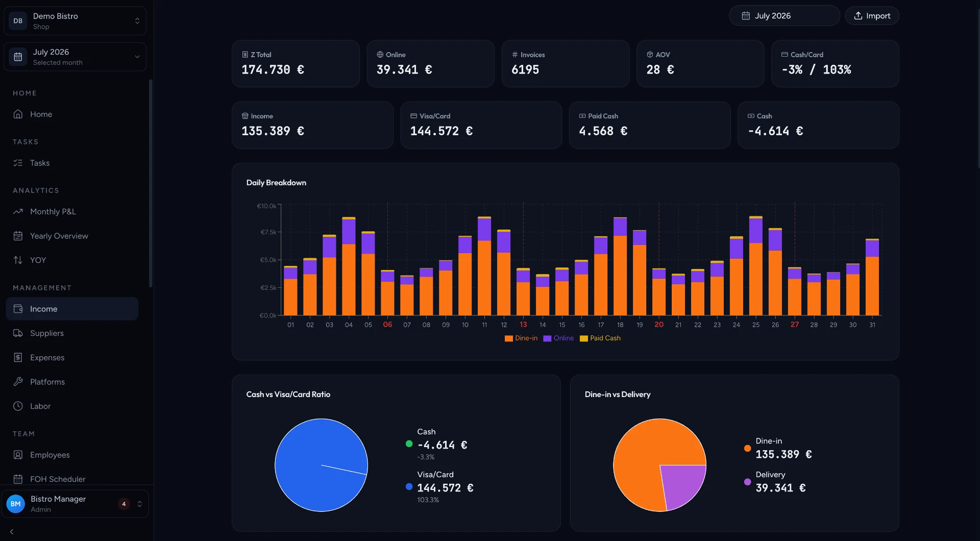This screenshot has width=980, height=541.
Task: Collapse the sidebar with the left chevron
Action: [12, 532]
